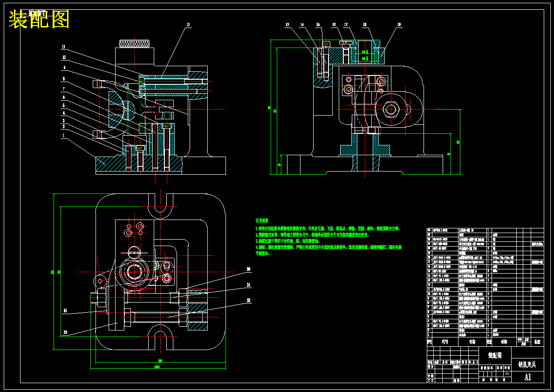This screenshot has height=392, width=554.
Task: Select part callout number 22
Action: tap(248, 300)
